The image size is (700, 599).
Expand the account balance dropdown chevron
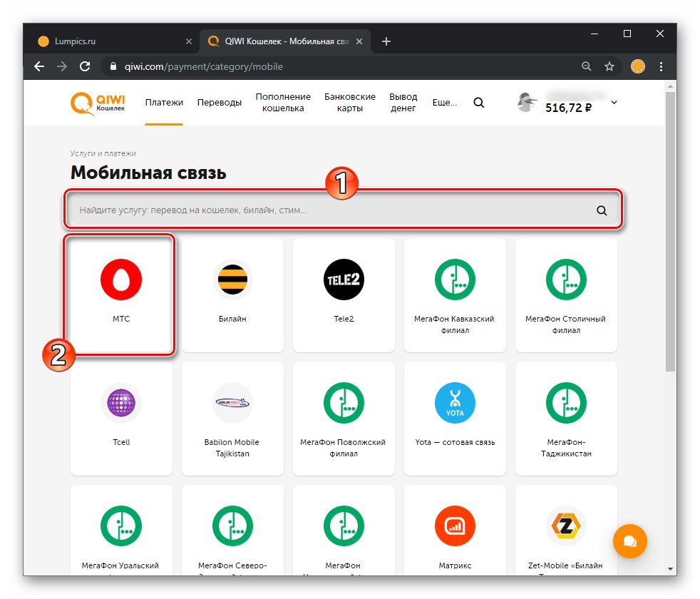[x=614, y=102]
